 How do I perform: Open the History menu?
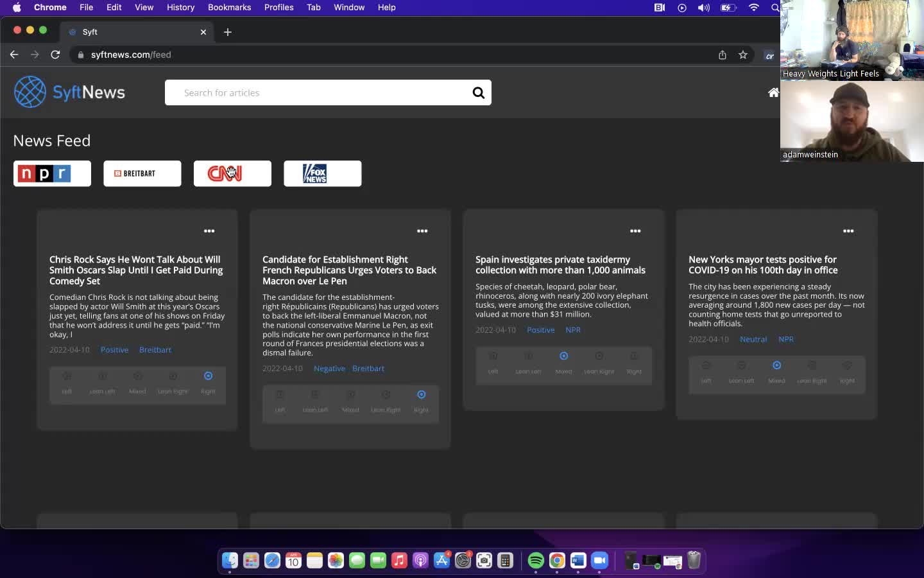coord(180,8)
